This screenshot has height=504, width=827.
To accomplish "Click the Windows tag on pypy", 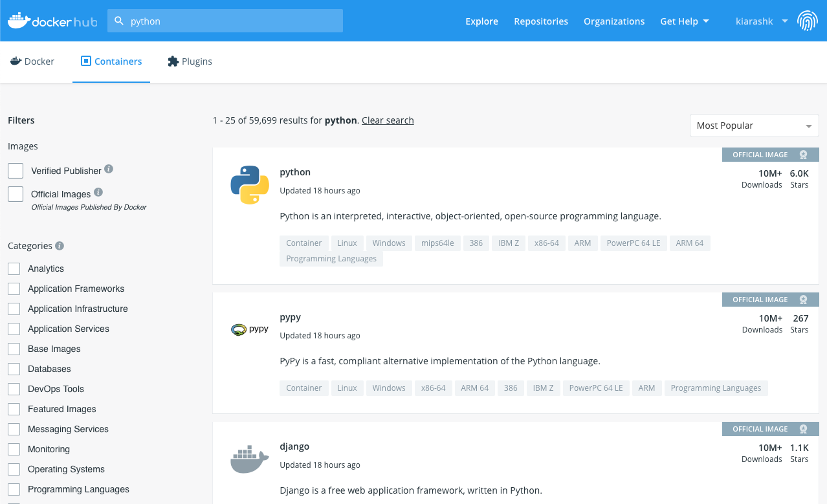I will 389,388.
